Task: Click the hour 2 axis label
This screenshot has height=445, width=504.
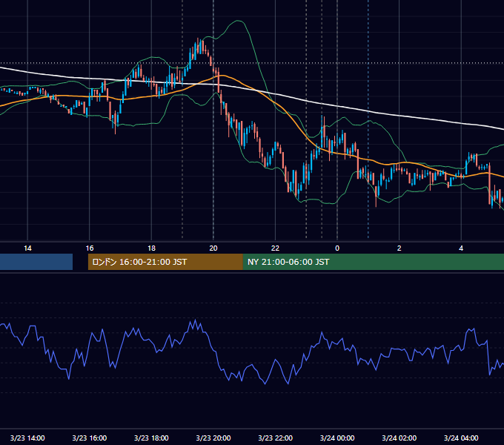Action: click(x=399, y=248)
